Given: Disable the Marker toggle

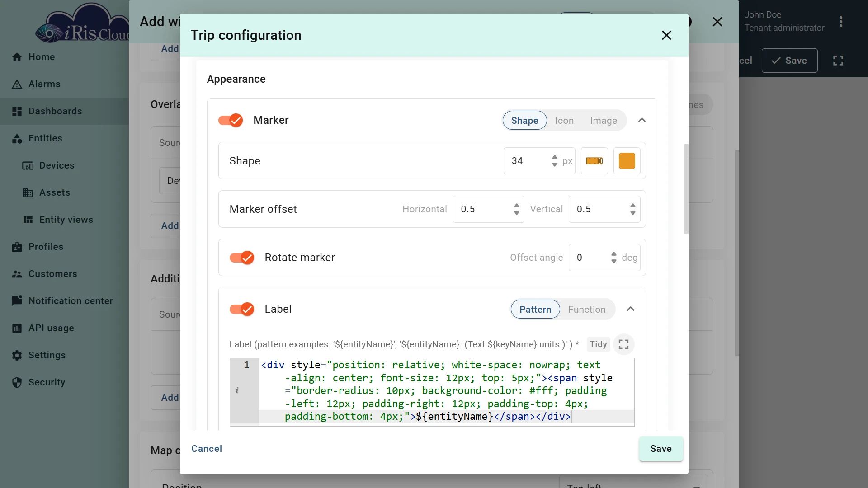Looking at the screenshot, I should click(x=231, y=120).
